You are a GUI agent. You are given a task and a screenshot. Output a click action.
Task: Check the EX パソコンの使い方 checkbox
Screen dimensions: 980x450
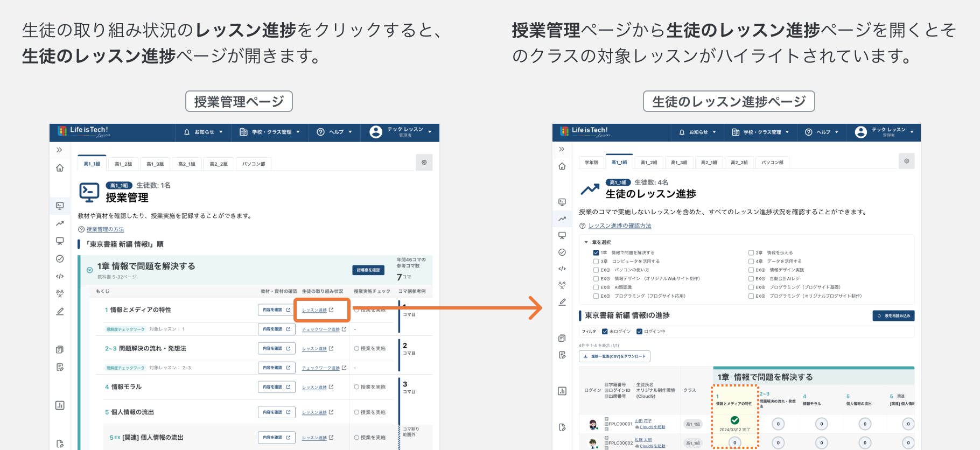tap(596, 270)
